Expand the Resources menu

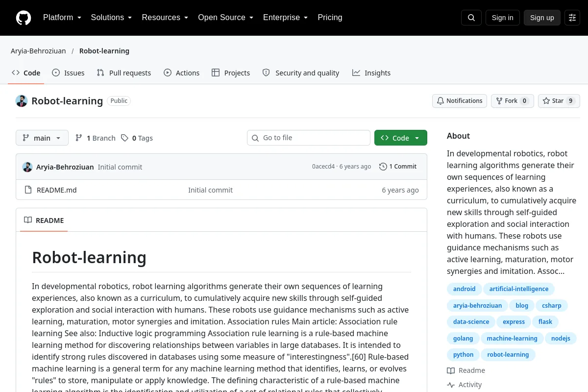pyautogui.click(x=165, y=18)
